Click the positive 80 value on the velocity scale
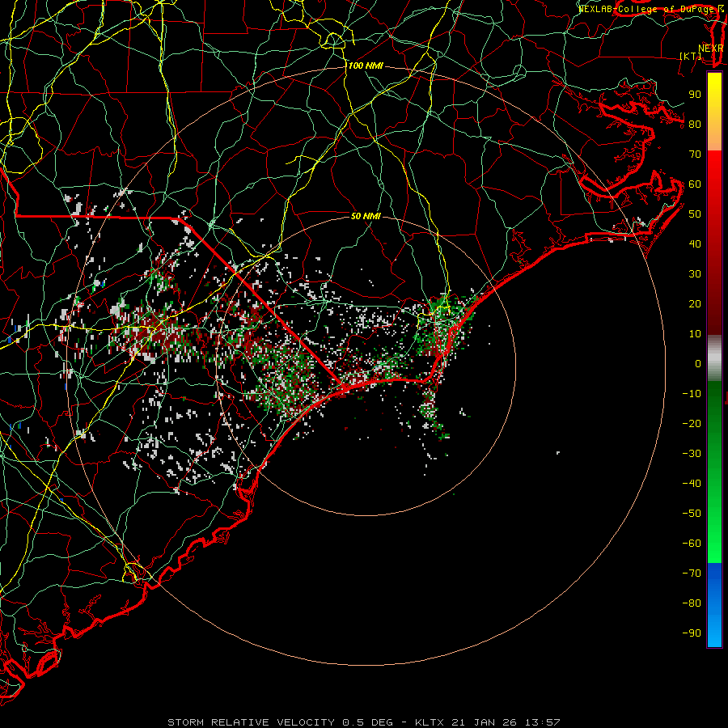This screenshot has height=728, width=728. [695, 124]
